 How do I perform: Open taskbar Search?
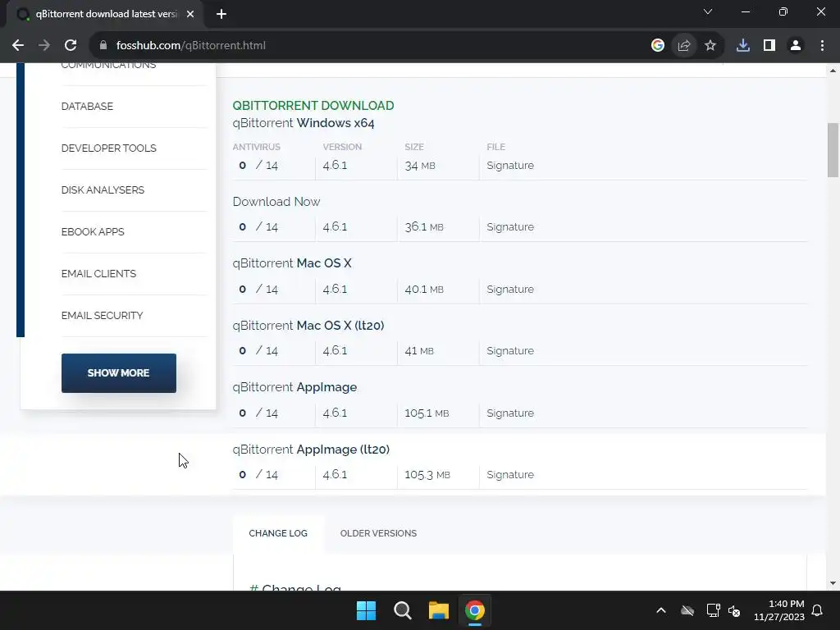[402, 610]
